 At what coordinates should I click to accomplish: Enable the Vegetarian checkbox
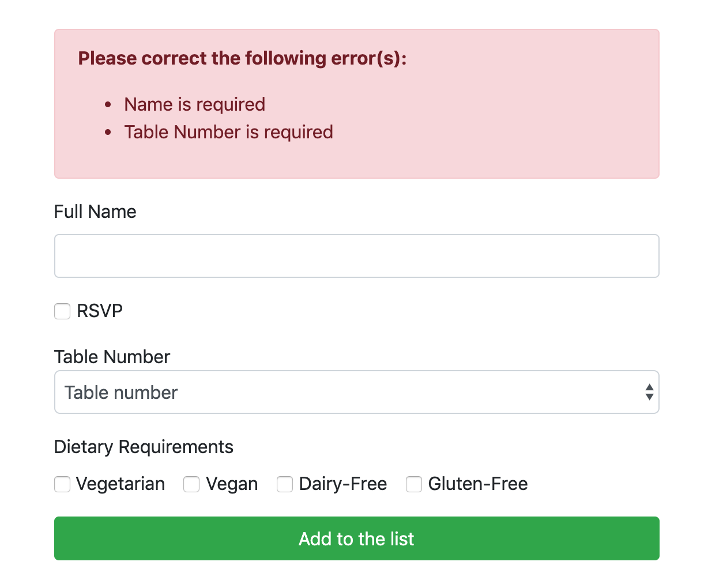coord(62,484)
